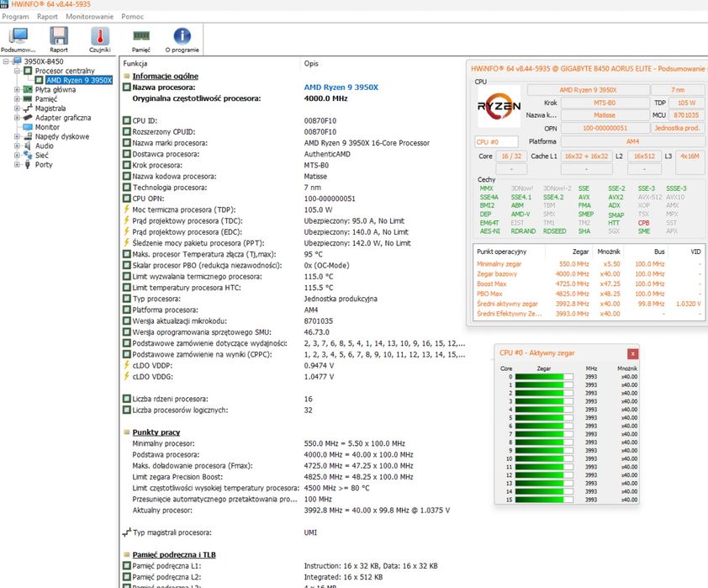Click the Funkcja column header
The height and width of the screenshot is (588, 708).
tap(135, 64)
